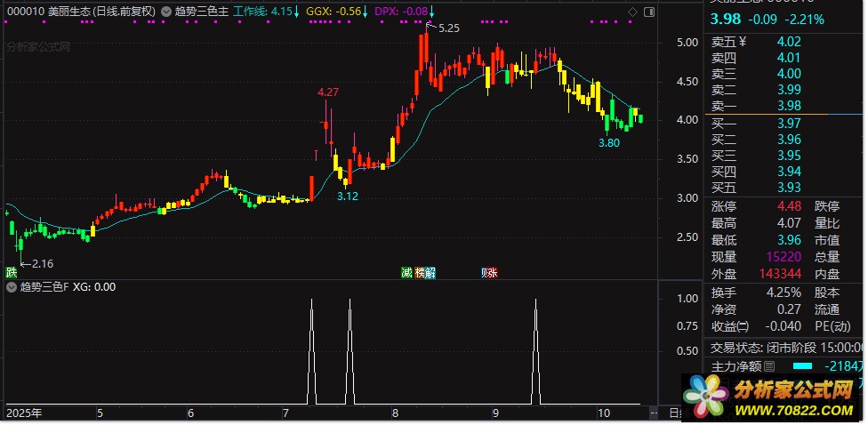868x425 pixels.
Task: Click the 3.12 low price label
Action: 348,196
